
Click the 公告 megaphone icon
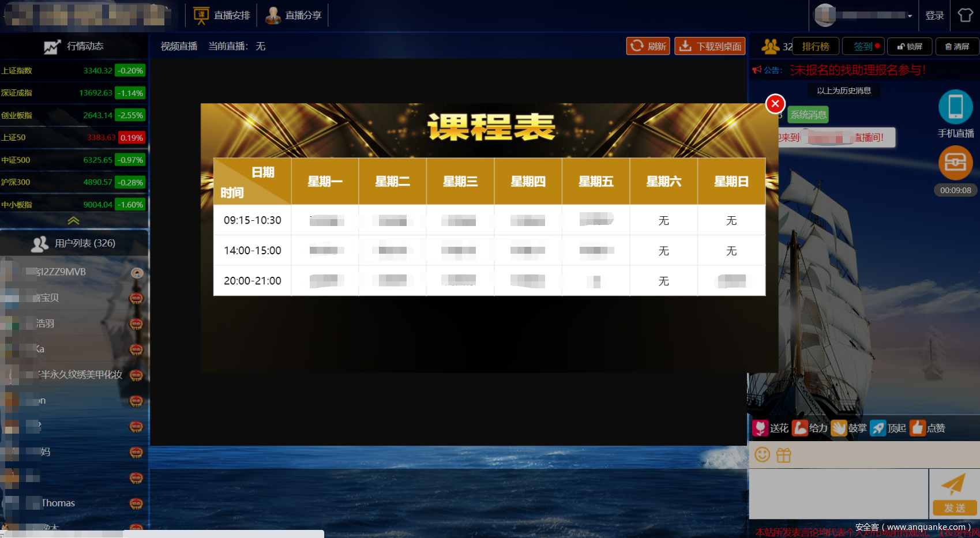(x=757, y=70)
